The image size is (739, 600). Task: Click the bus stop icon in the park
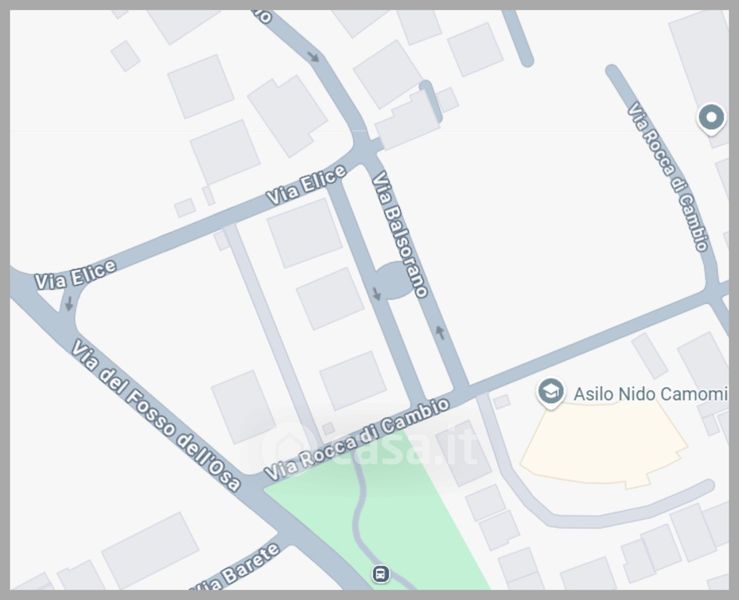point(380,574)
